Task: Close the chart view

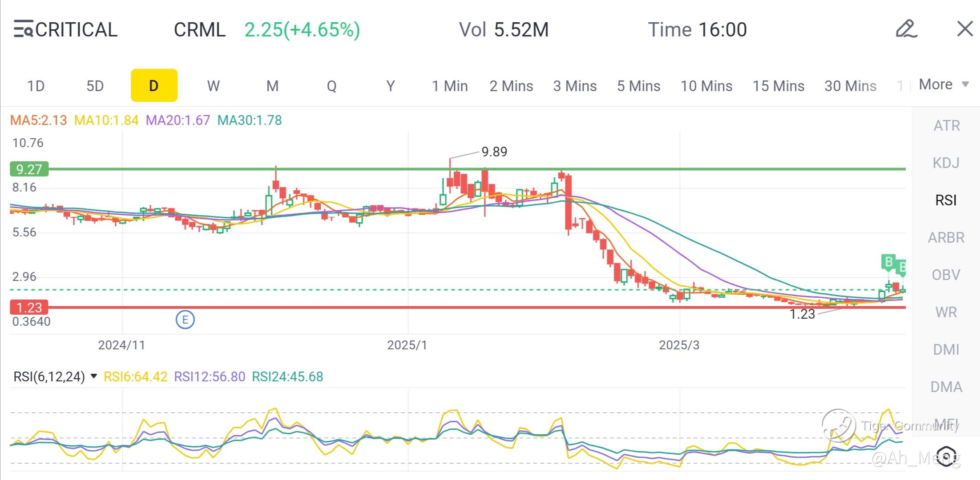Action: click(964, 29)
